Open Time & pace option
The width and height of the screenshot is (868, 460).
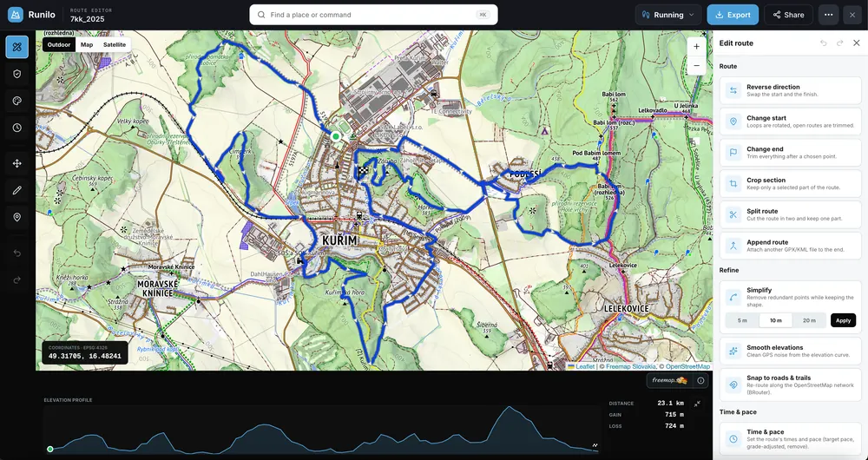coord(791,438)
